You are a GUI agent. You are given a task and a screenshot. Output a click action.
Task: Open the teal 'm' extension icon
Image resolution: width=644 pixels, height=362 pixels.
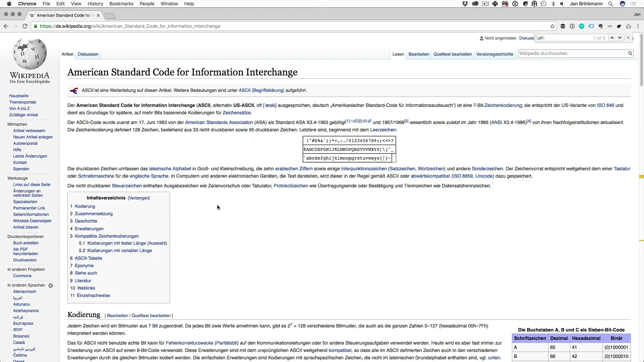point(582,26)
